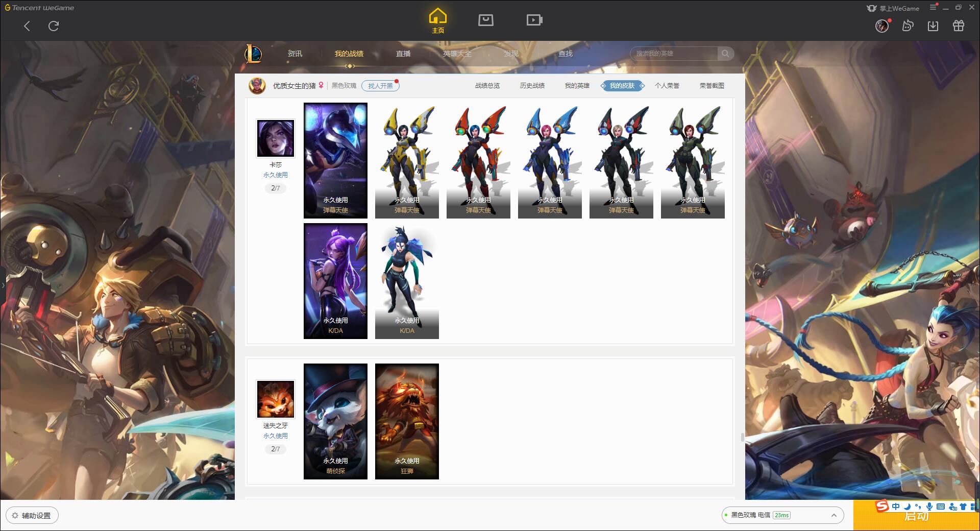Click the 23ms latency badge
This screenshot has width=980, height=531.
tap(781, 515)
